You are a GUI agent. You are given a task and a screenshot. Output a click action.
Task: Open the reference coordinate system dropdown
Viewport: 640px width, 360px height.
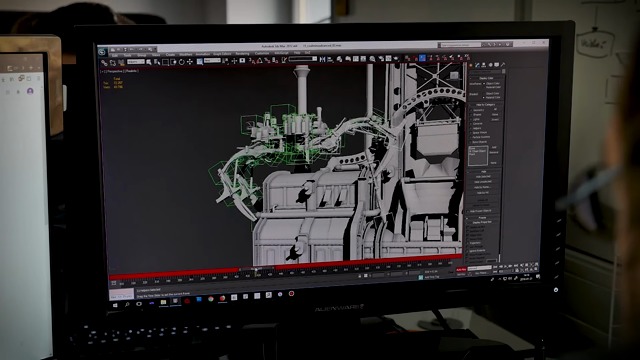(212, 61)
